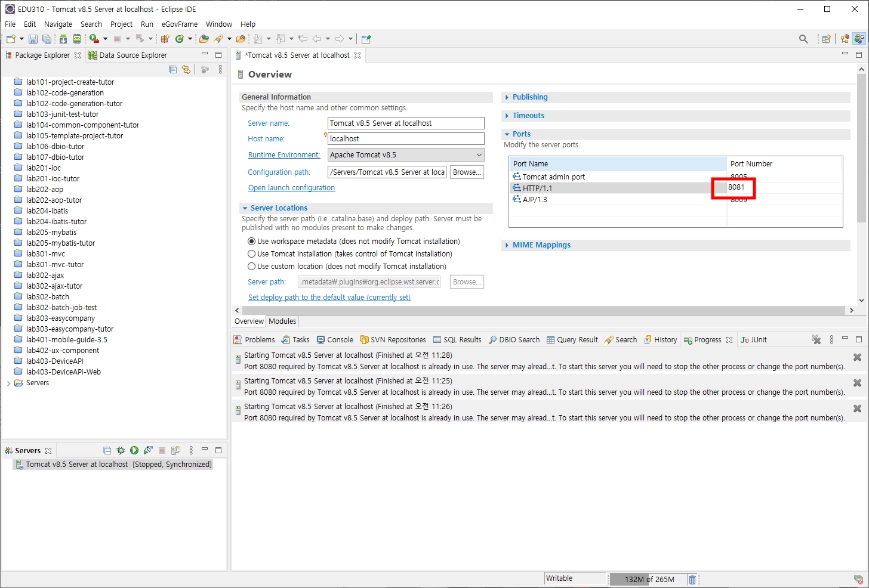
Task: Select the eGovFrame perspective icon
Action: [x=859, y=39]
